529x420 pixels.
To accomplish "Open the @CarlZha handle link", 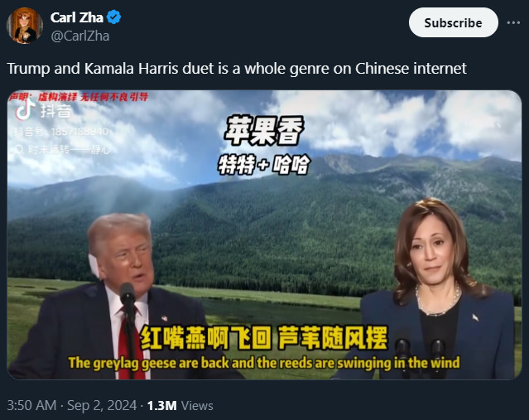I will [80, 36].
